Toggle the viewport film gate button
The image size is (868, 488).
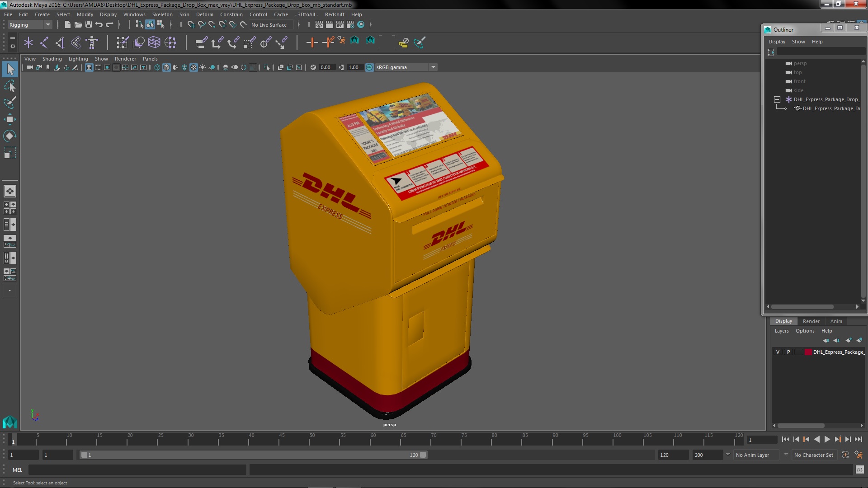point(98,67)
